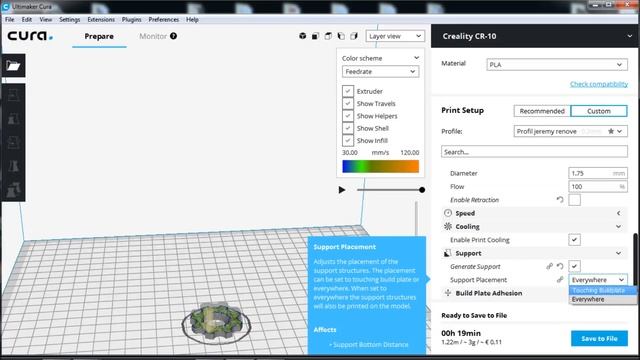Toggle Show Helpers checkbox
This screenshot has height=360, width=640.
pos(348,116)
